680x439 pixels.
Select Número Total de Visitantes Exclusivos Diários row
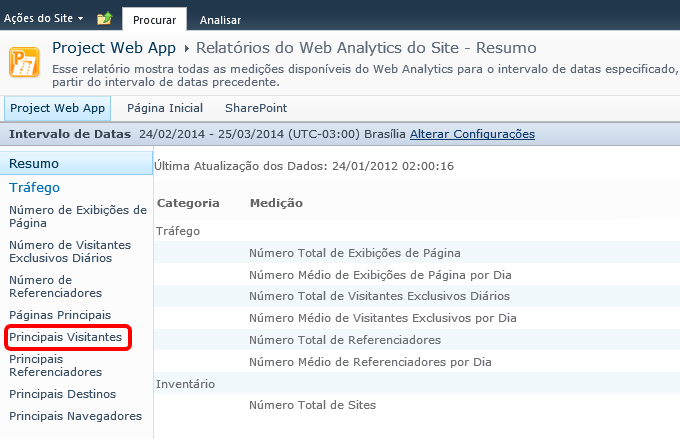tap(417, 296)
